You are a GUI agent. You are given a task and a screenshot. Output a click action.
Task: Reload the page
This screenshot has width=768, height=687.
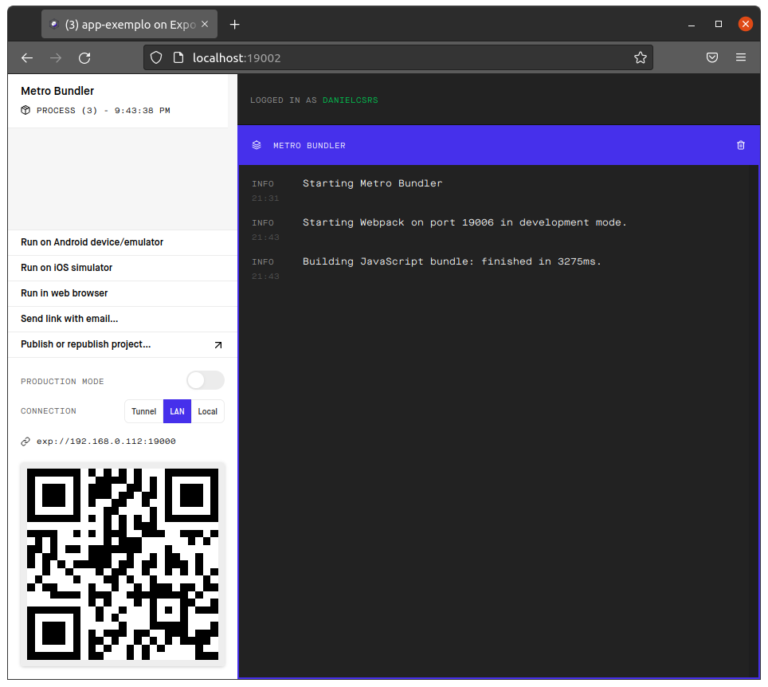[85, 58]
